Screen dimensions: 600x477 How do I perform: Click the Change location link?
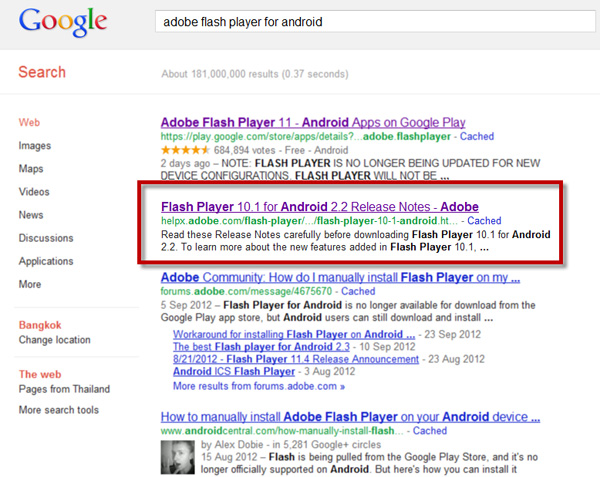pos(55,340)
